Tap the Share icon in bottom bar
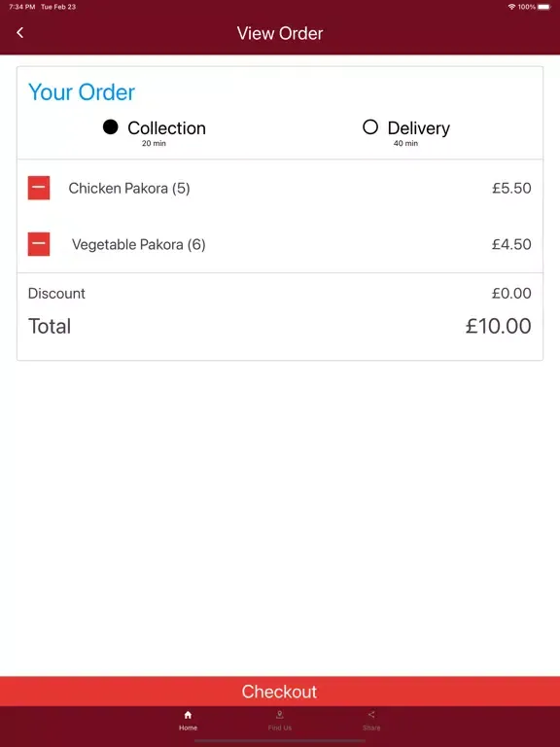This screenshot has width=560, height=747. point(371,714)
